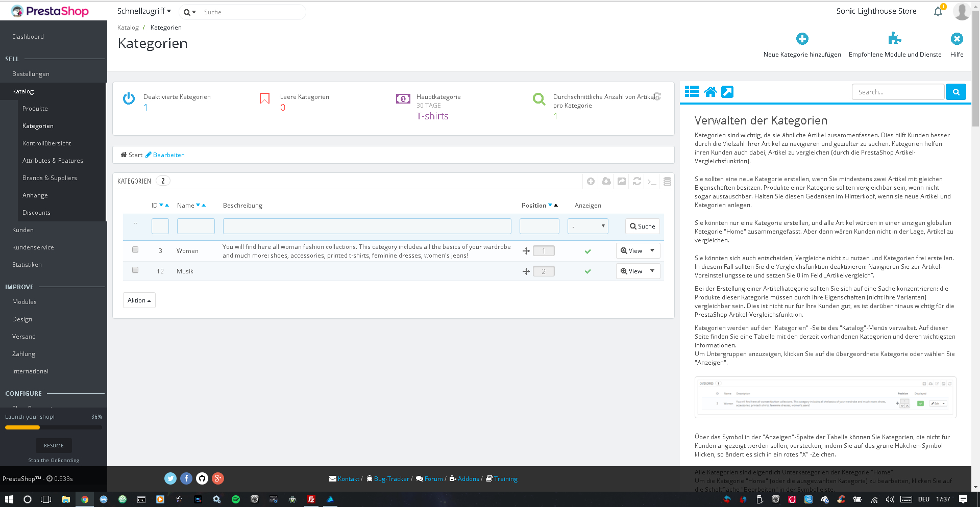Open help in external window icon
Screen dimensions: 980x507
(727, 92)
